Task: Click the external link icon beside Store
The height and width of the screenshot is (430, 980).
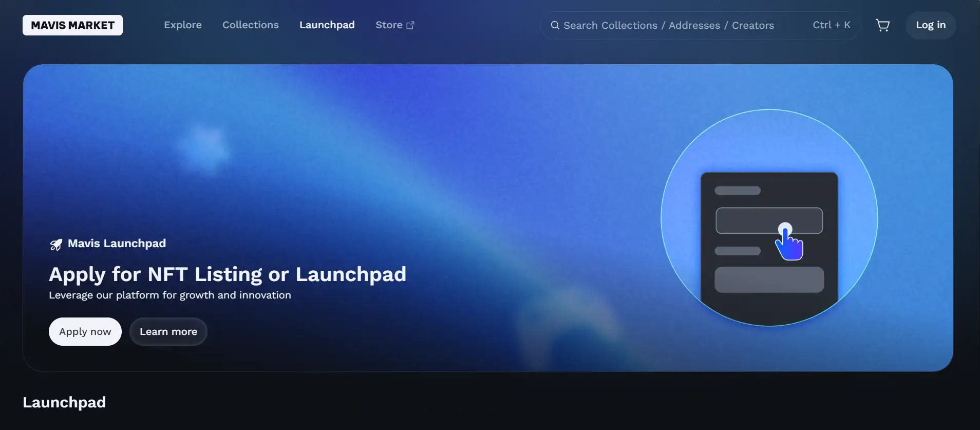Action: [410, 25]
